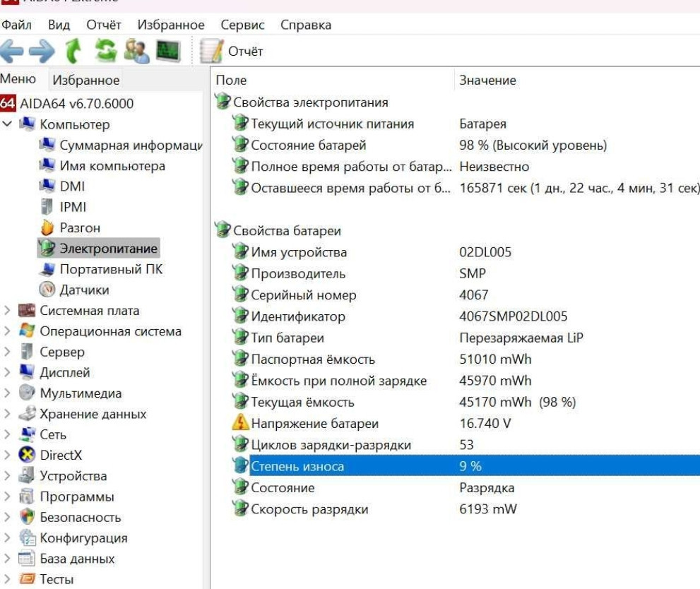This screenshot has height=589, width=700.
Task: Select the Датчики sensors tree item
Action: pyautogui.click(x=84, y=290)
